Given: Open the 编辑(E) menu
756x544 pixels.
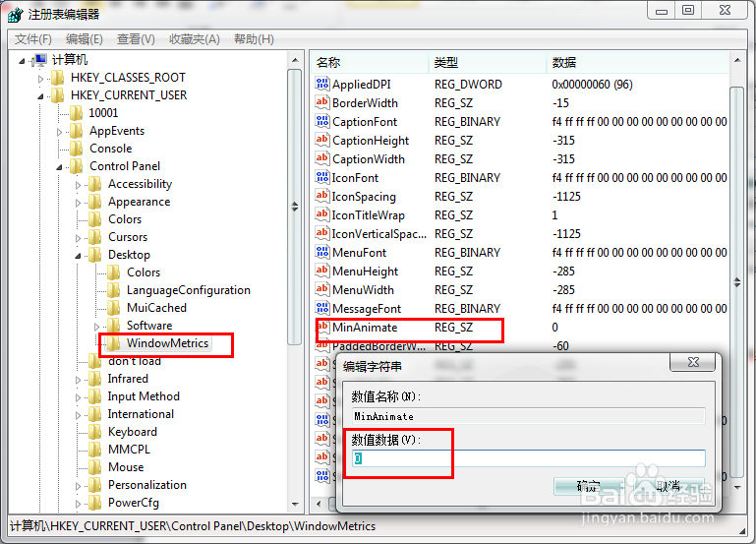Looking at the screenshot, I should coord(85,39).
